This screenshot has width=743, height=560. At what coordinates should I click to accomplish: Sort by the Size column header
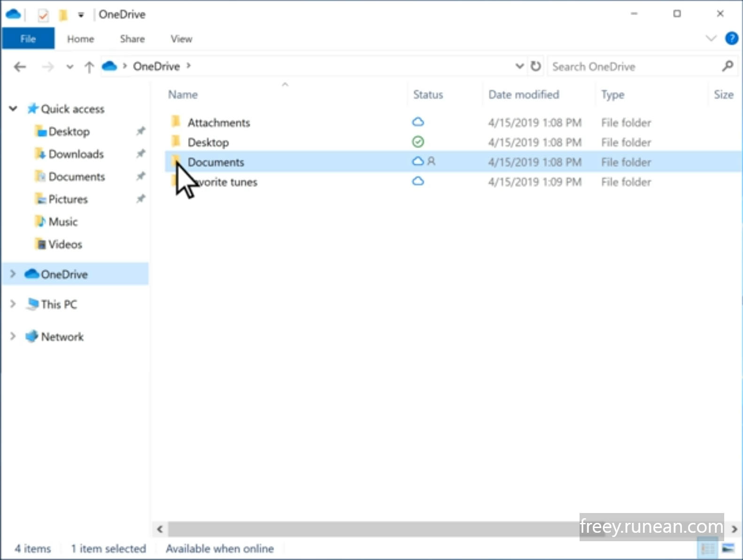click(723, 94)
